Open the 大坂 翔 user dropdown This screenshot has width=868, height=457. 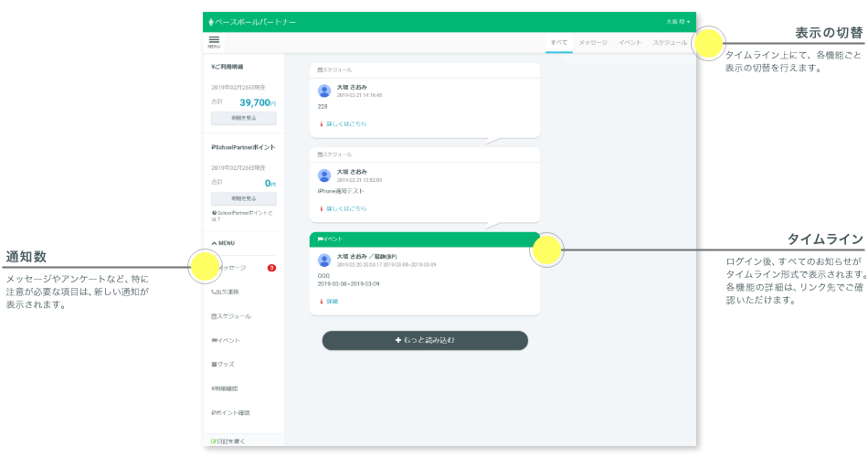[x=677, y=21]
